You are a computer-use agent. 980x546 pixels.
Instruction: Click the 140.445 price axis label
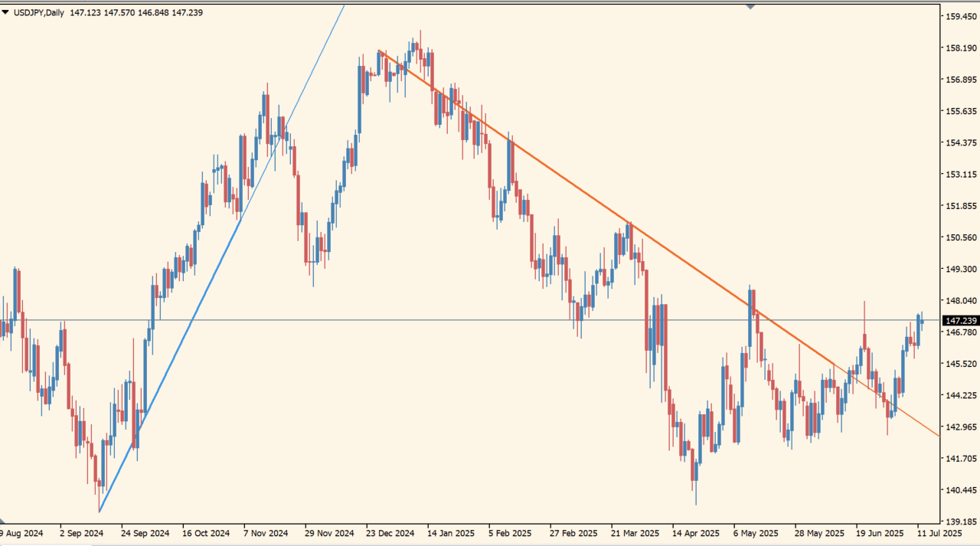click(x=961, y=490)
